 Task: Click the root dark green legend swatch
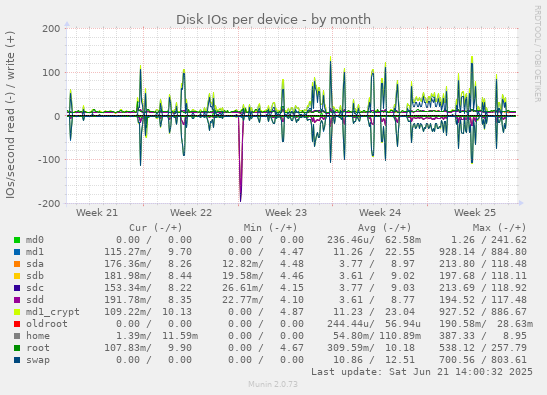pos(17,348)
